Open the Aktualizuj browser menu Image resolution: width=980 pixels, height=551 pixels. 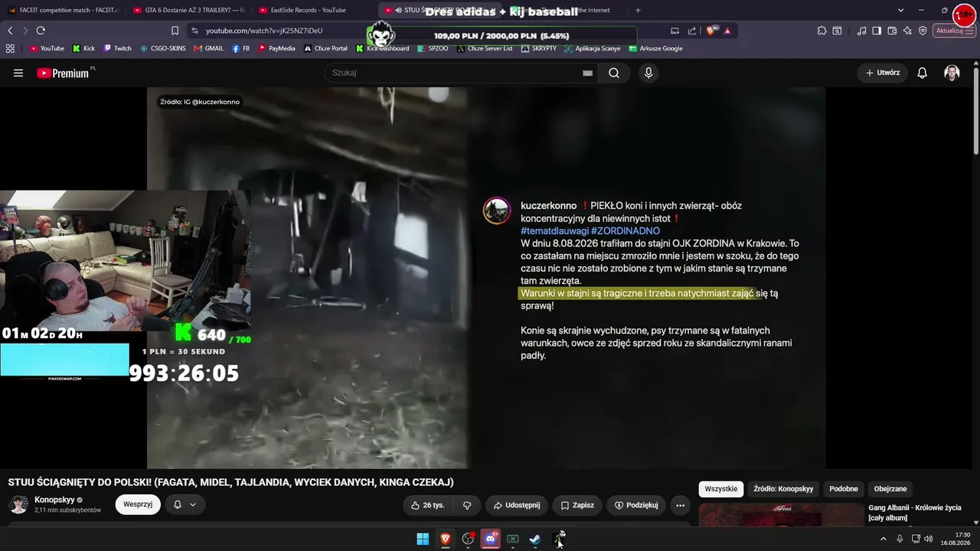click(955, 31)
